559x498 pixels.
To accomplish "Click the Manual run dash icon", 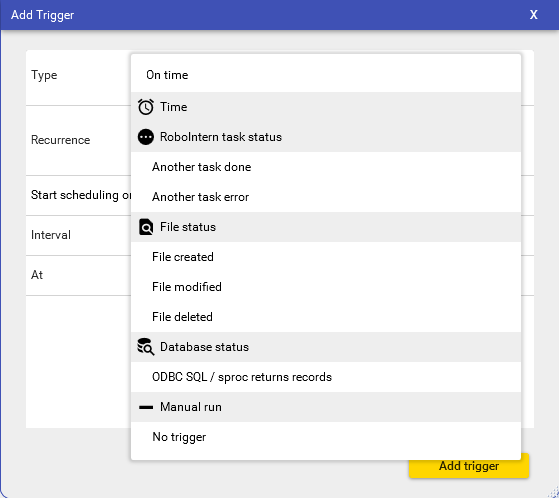I will (x=146, y=407).
